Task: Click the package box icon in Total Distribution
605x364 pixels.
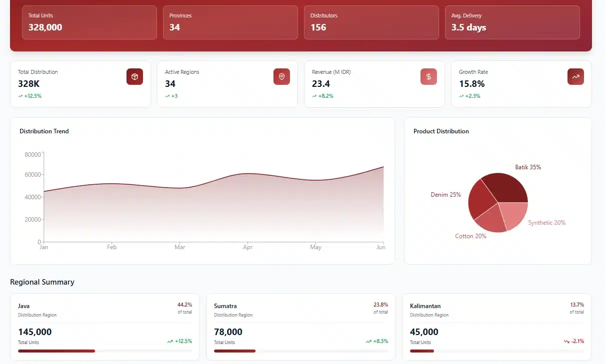Action: (x=134, y=76)
